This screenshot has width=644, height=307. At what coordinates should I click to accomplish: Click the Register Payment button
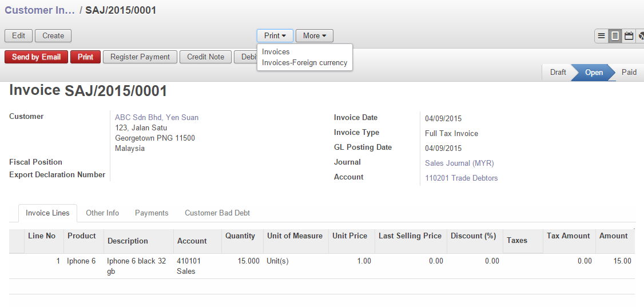click(x=140, y=57)
